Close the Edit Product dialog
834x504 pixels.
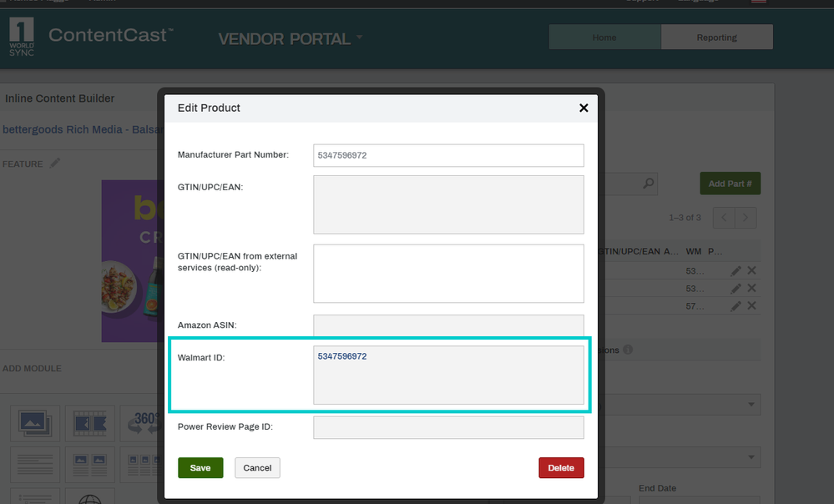click(584, 108)
